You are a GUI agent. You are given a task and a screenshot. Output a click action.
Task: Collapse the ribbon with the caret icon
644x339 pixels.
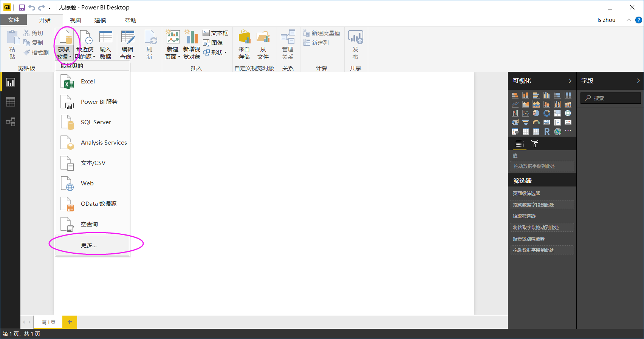(x=629, y=20)
